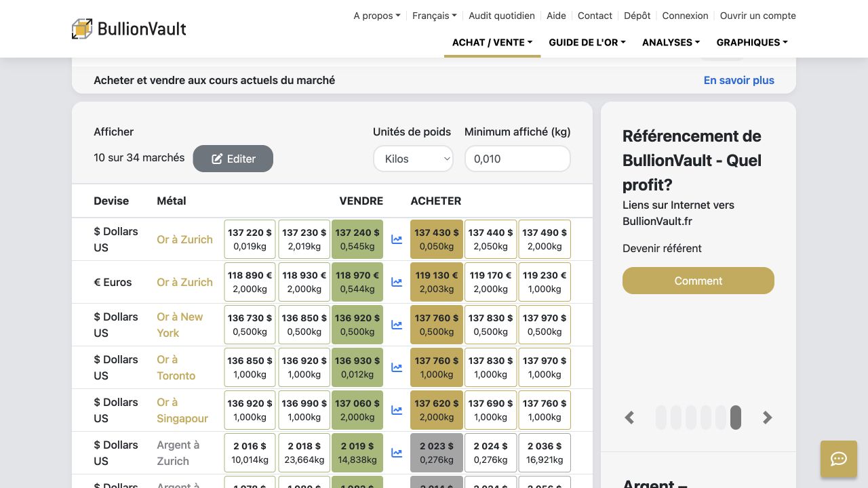Open chart for Argent à Zurich

click(397, 453)
